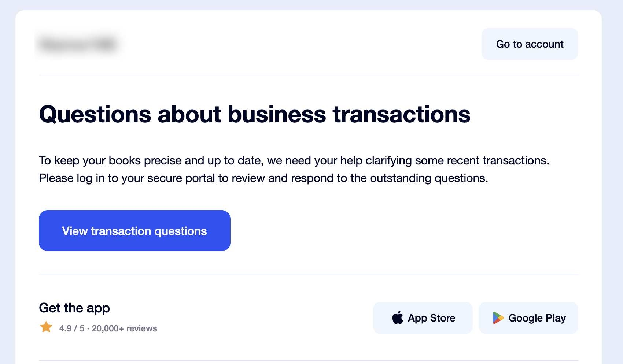Viewport: 623px width, 364px height.
Task: Open the Google Play download button
Action: (x=528, y=318)
